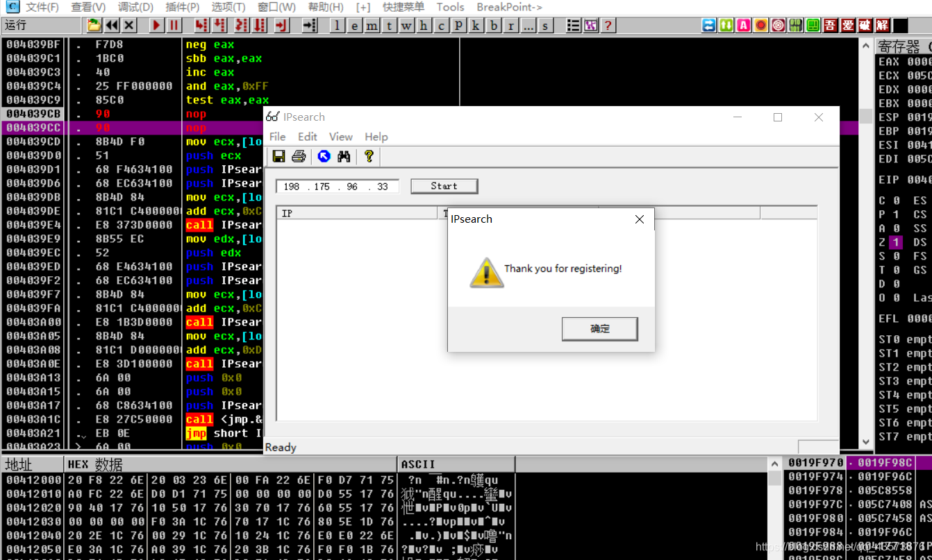Click 确定 in the IPsearch message box

[599, 329]
